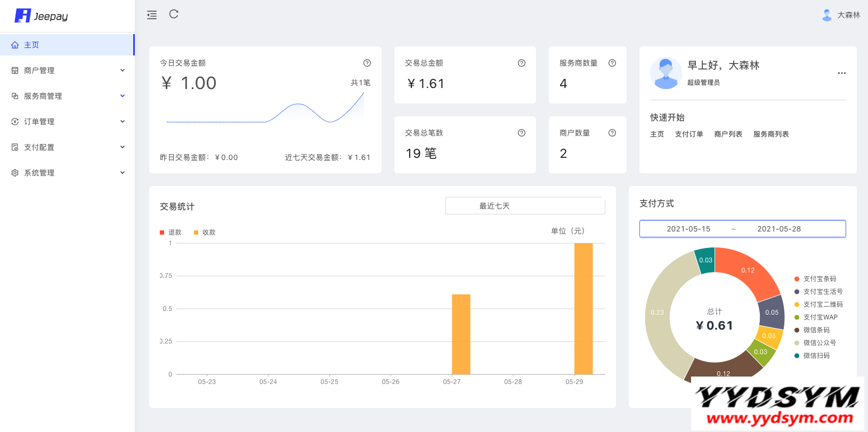Toggle the 收款 legend in the transaction chart
Screen dimensions: 868x432
[x=205, y=233]
